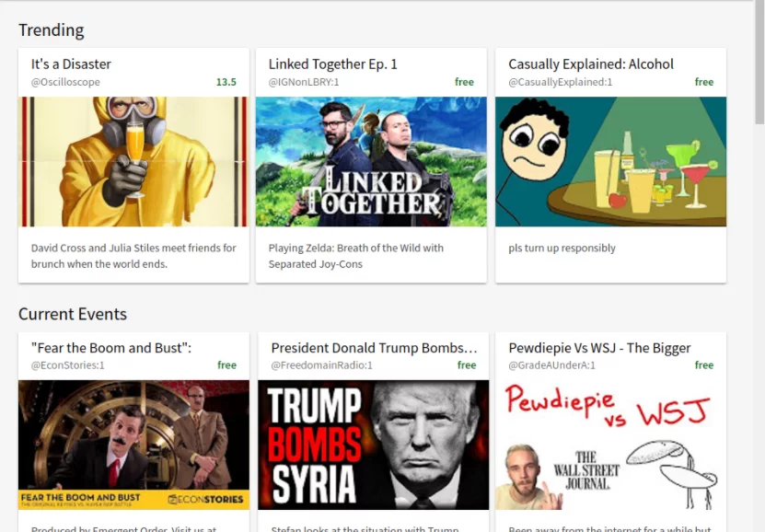Click the Fear the Boom and Bust thumbnail
This screenshot has height=532, width=765.
tap(133, 445)
